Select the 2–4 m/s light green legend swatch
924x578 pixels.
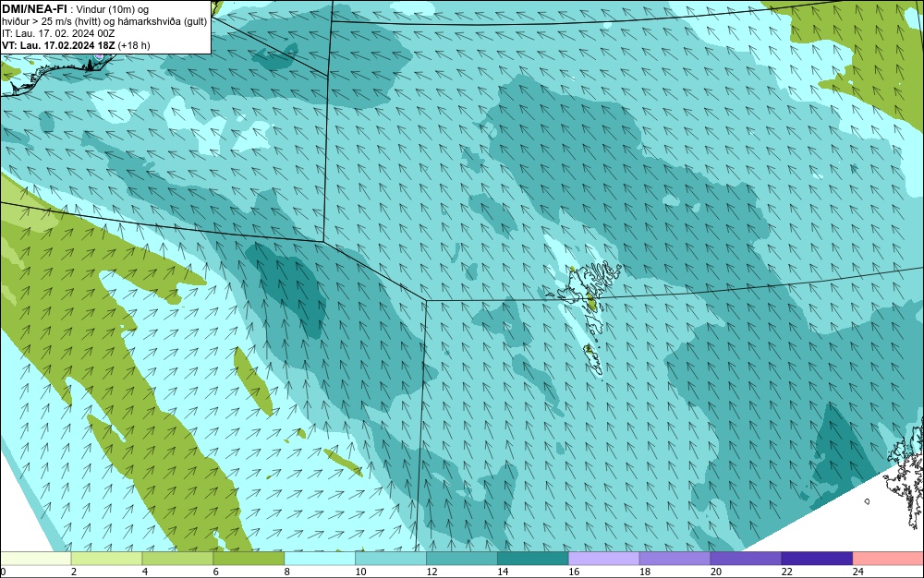coord(106,559)
